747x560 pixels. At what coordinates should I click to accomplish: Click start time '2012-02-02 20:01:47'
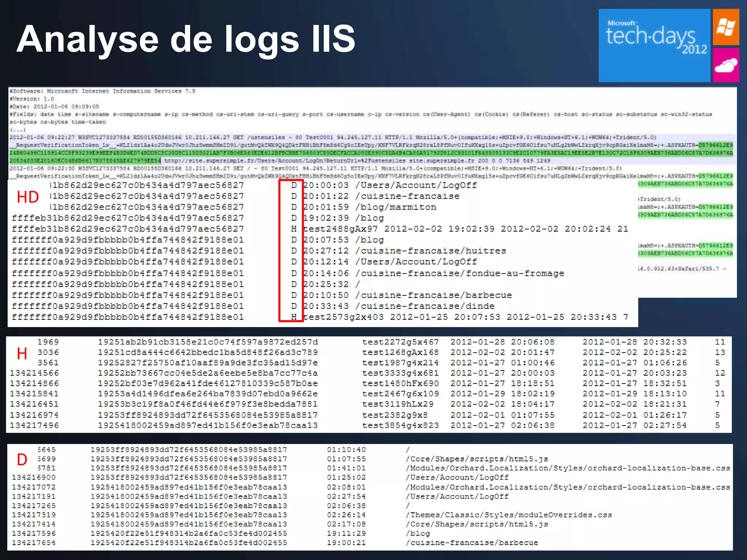(x=502, y=352)
